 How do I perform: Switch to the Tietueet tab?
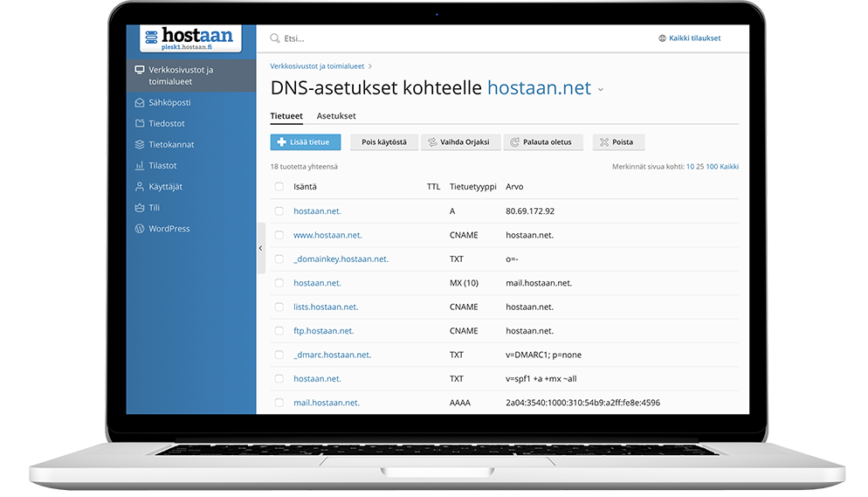pyautogui.click(x=286, y=115)
